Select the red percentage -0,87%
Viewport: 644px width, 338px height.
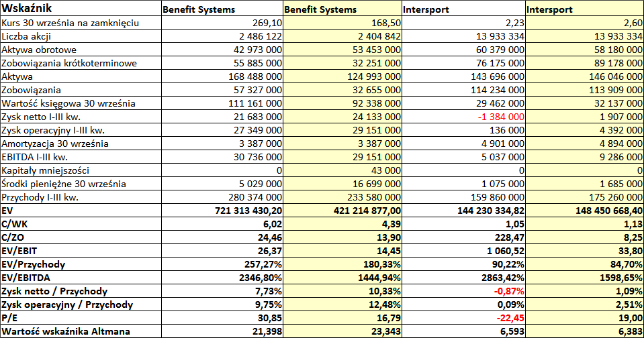click(x=464, y=291)
